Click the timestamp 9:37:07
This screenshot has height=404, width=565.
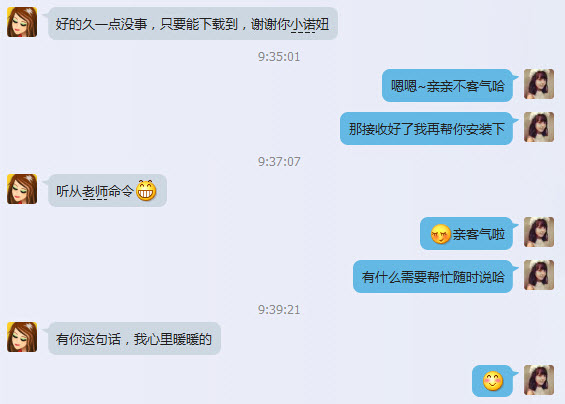coord(279,161)
